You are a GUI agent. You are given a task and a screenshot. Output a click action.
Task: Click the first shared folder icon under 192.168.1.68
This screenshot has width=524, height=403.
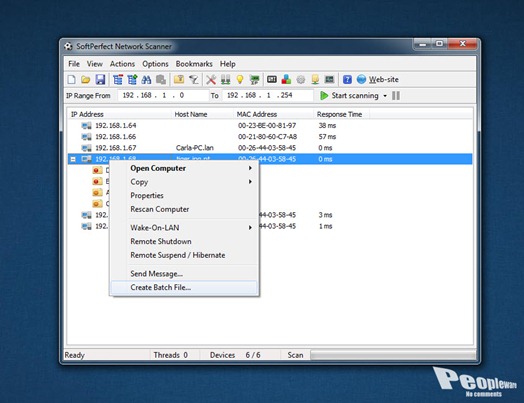(x=97, y=170)
